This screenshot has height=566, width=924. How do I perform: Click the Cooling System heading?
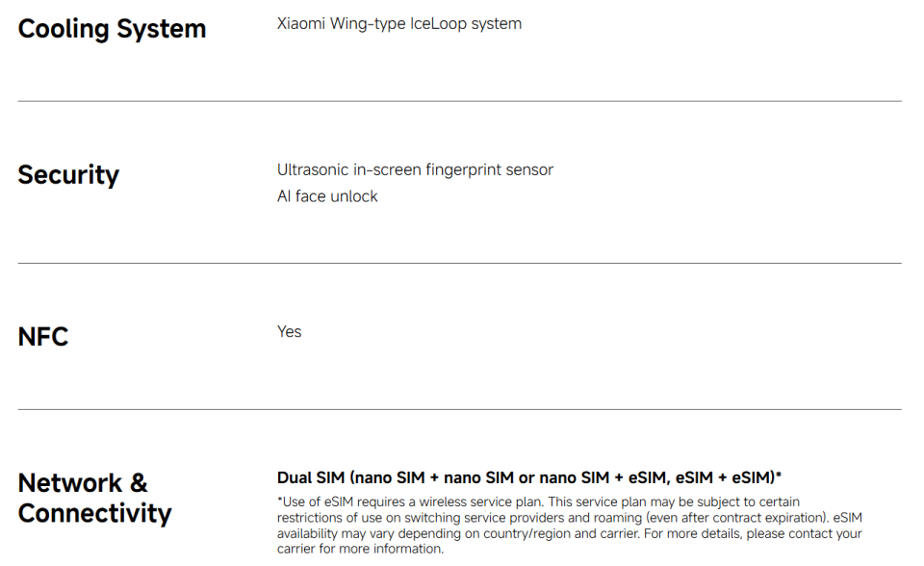tap(112, 29)
